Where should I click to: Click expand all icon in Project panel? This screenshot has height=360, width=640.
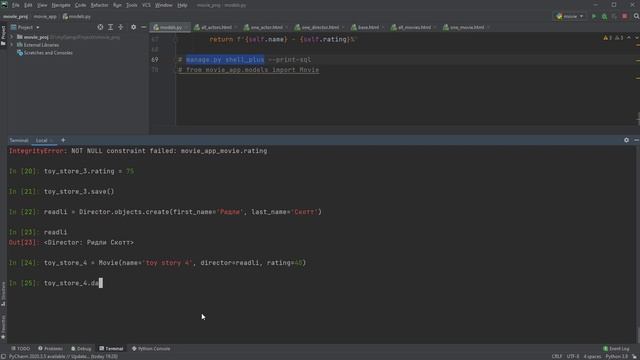pos(110,27)
